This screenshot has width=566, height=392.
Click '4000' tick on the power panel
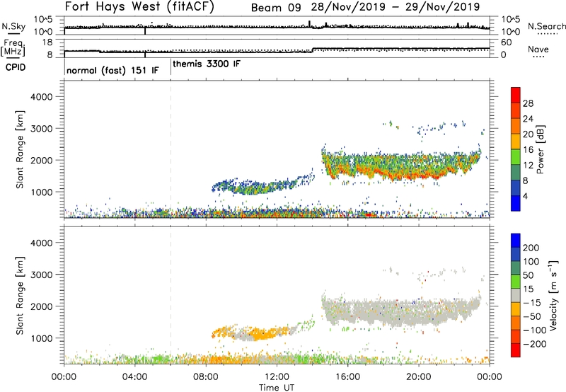(42, 97)
